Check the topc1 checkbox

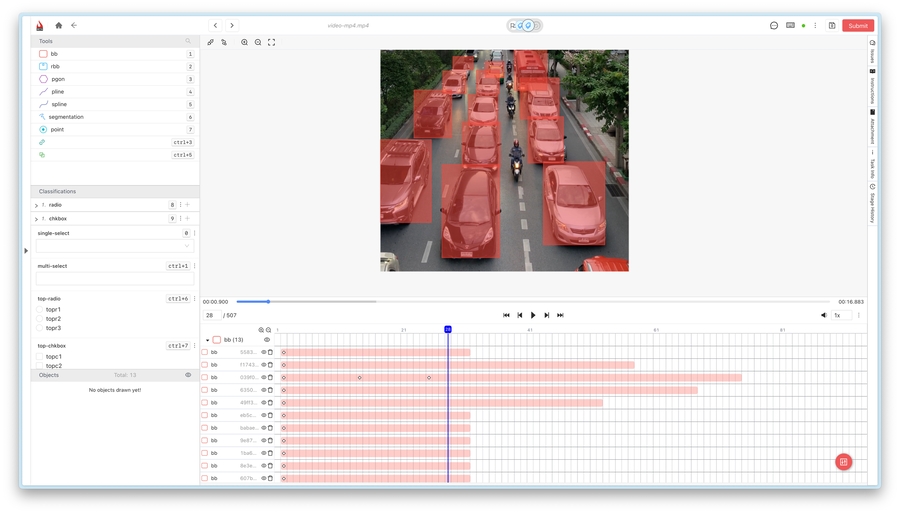40,357
